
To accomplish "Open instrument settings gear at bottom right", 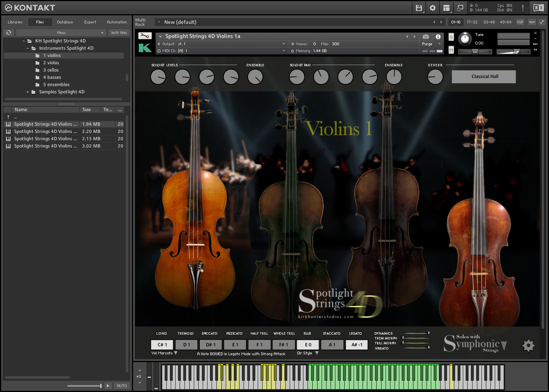I will pyautogui.click(x=528, y=346).
